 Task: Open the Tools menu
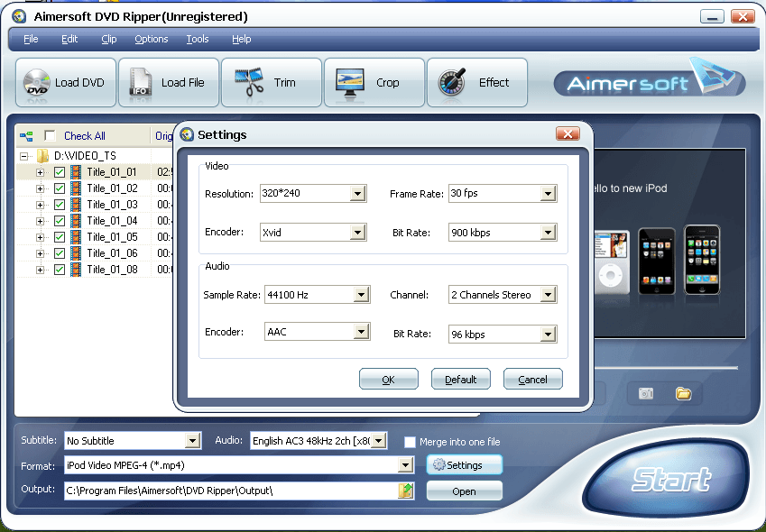[x=197, y=39]
